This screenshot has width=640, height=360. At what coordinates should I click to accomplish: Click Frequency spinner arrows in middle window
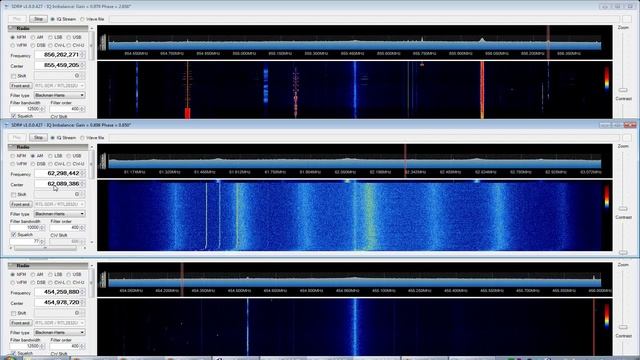[x=83, y=173]
